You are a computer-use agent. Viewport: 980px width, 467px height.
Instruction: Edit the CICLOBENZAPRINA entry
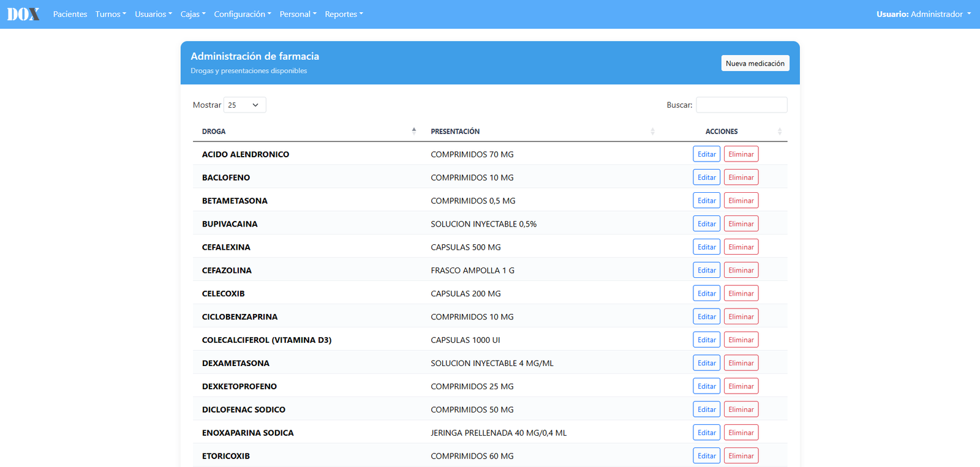click(x=707, y=317)
